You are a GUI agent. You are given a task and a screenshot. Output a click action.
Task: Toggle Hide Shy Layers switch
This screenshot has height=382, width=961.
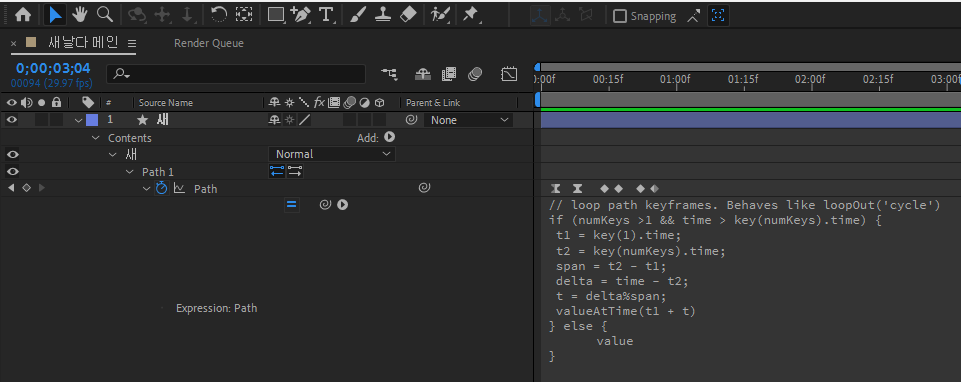[423, 74]
